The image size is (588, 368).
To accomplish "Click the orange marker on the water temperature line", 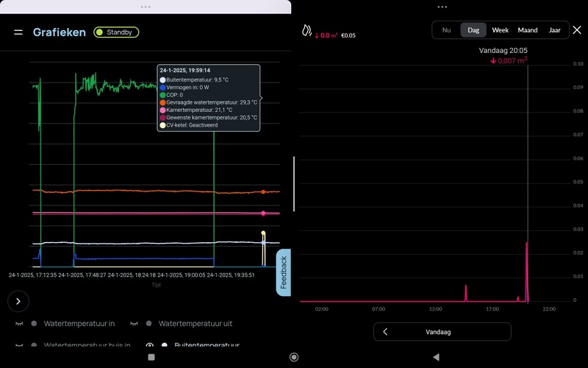I will pyautogui.click(x=263, y=192).
